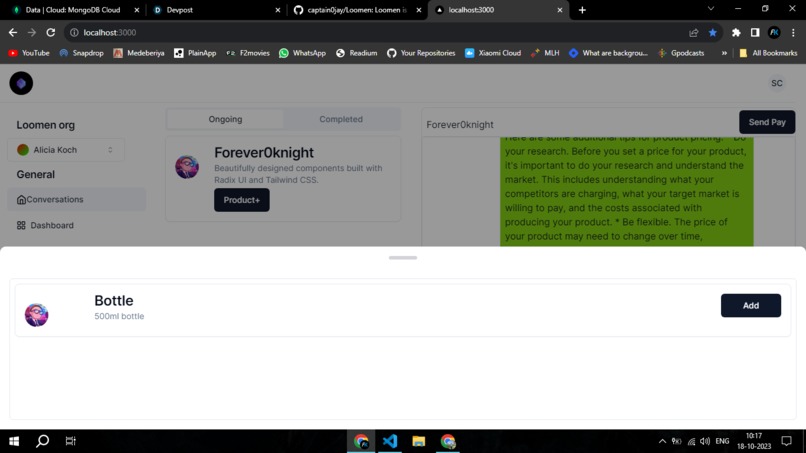This screenshot has height=453, width=806.
Task: Switch to the Completed tab
Action: coord(341,119)
